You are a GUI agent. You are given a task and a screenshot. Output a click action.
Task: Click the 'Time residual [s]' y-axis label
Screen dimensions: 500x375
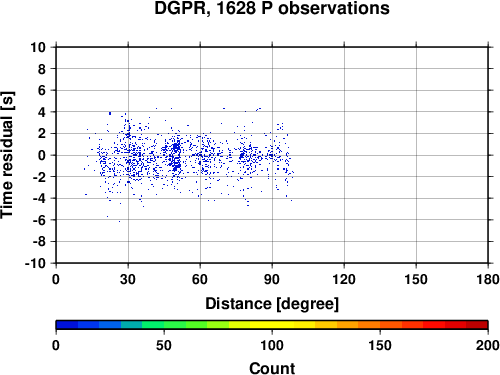pyautogui.click(x=8, y=155)
